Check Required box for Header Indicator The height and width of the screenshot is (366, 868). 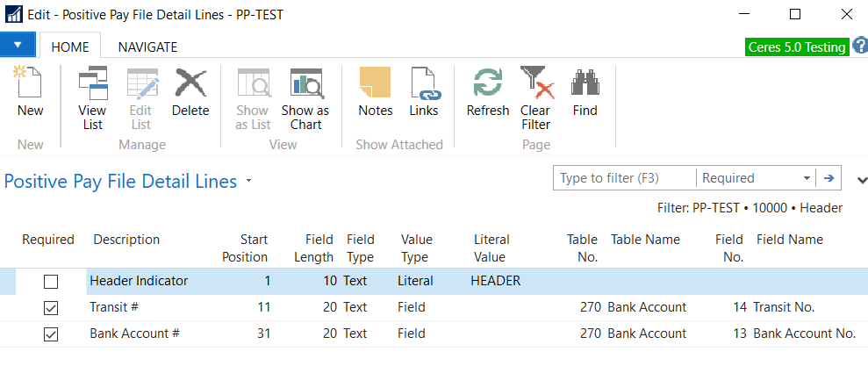tap(51, 282)
